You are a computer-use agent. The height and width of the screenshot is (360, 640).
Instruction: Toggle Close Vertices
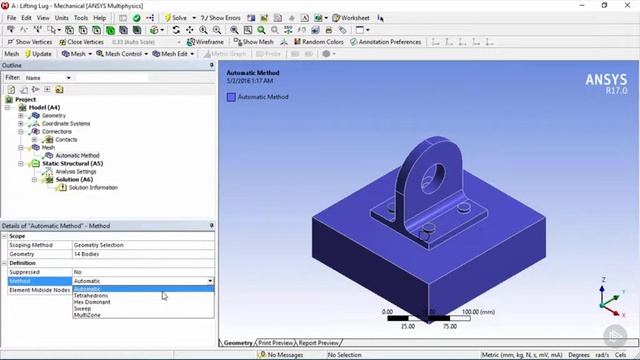pyautogui.click(x=81, y=42)
